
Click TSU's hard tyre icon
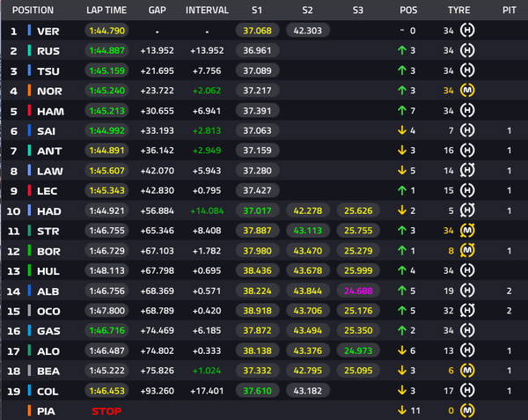click(x=467, y=70)
